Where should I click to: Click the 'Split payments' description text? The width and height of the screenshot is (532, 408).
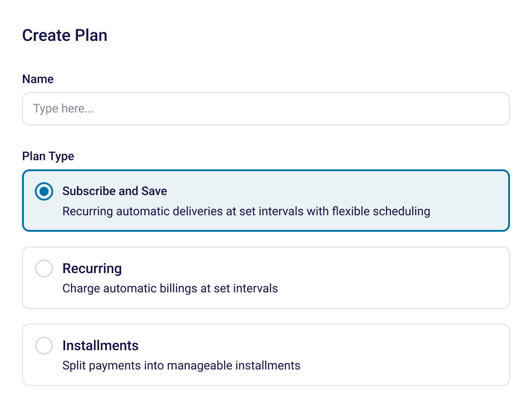coord(181,366)
